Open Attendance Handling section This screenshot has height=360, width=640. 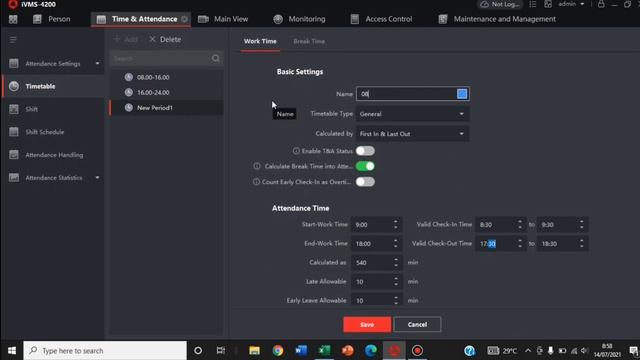point(54,155)
